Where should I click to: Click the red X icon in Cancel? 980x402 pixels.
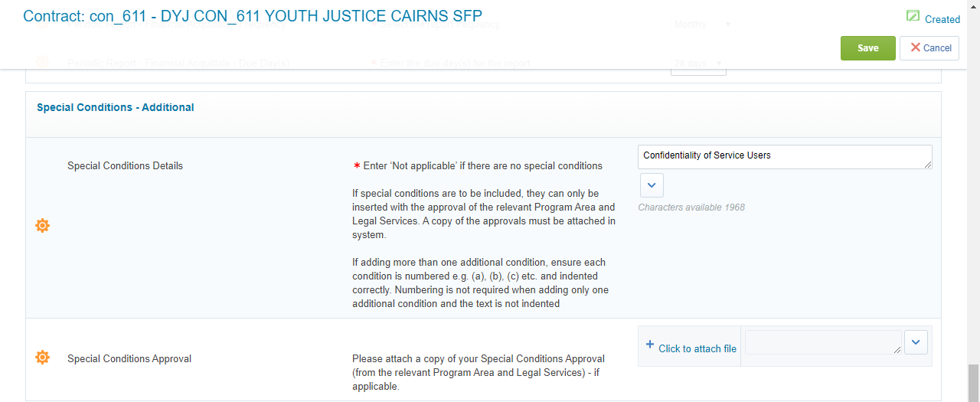[x=915, y=47]
